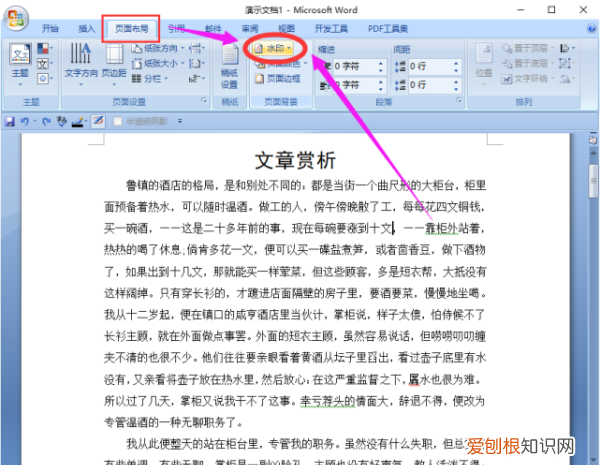Viewport: 600px width, 465px height.
Task: Click the 文字方向 text direction button
Action: pyautogui.click(x=81, y=63)
